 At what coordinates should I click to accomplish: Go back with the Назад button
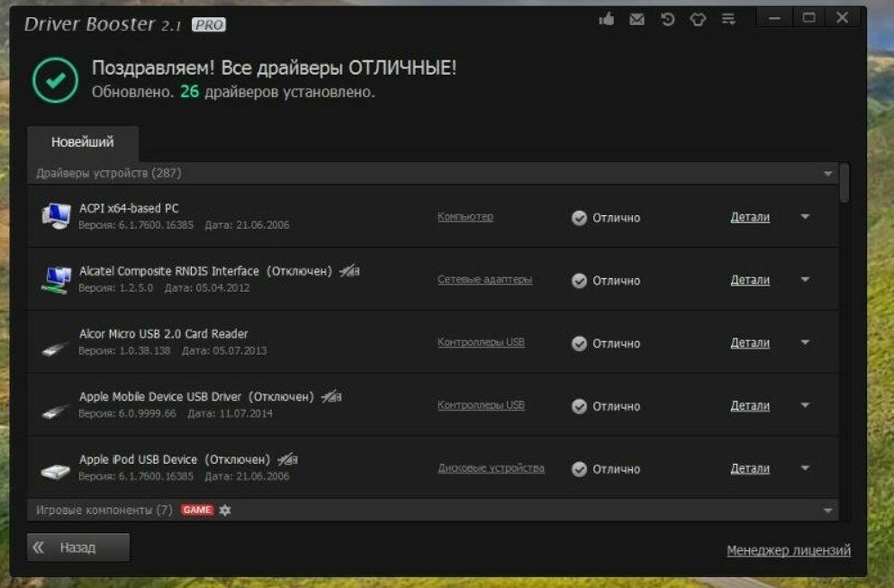coord(78,547)
